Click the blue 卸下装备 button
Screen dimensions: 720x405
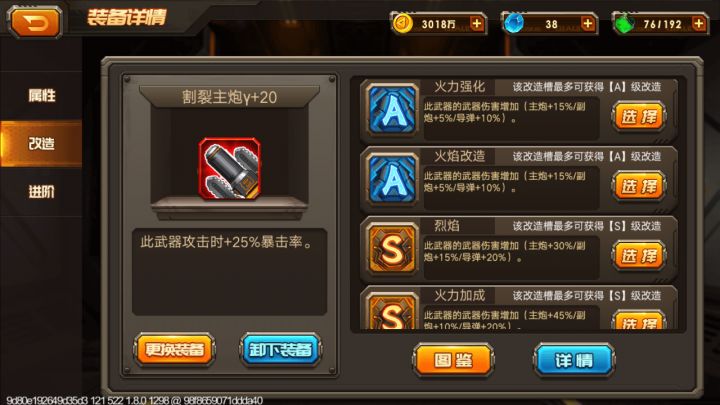pyautogui.click(x=280, y=349)
